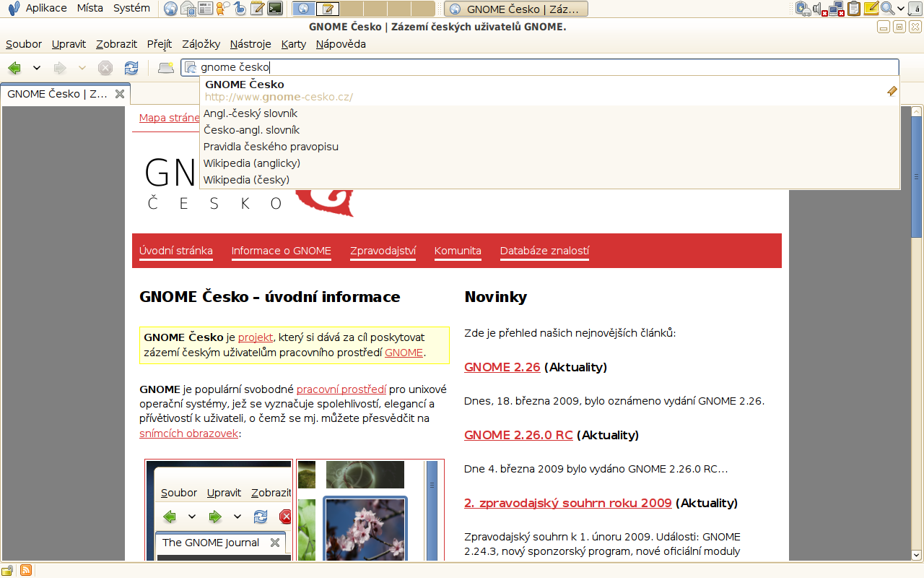Launch the terminal from the top panel
Screen dimensions: 924x578
click(x=274, y=9)
